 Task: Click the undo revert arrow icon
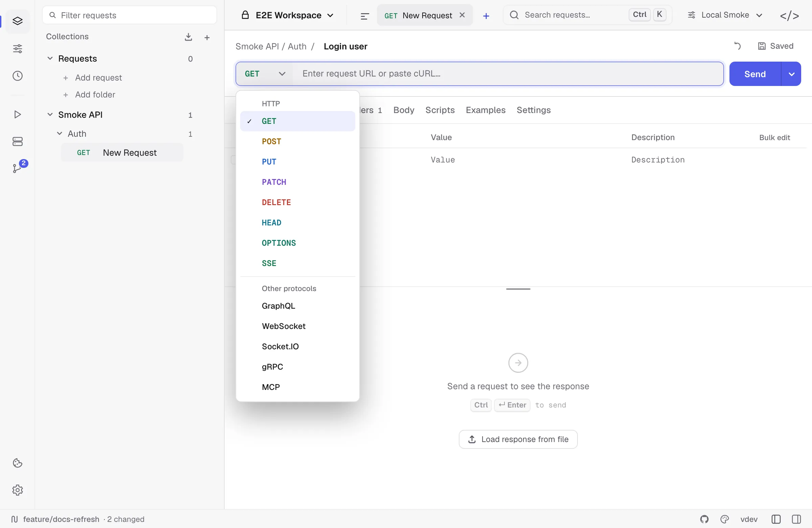pos(737,46)
